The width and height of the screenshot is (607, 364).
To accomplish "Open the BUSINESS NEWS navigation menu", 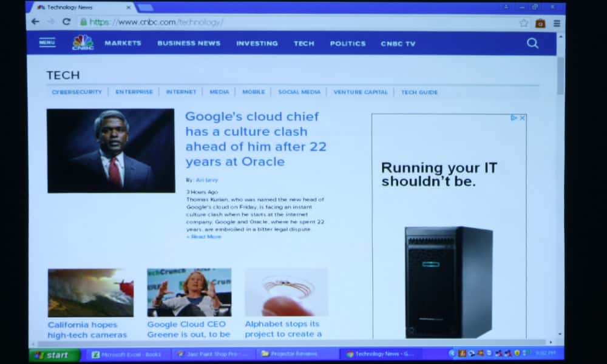I will point(189,43).
